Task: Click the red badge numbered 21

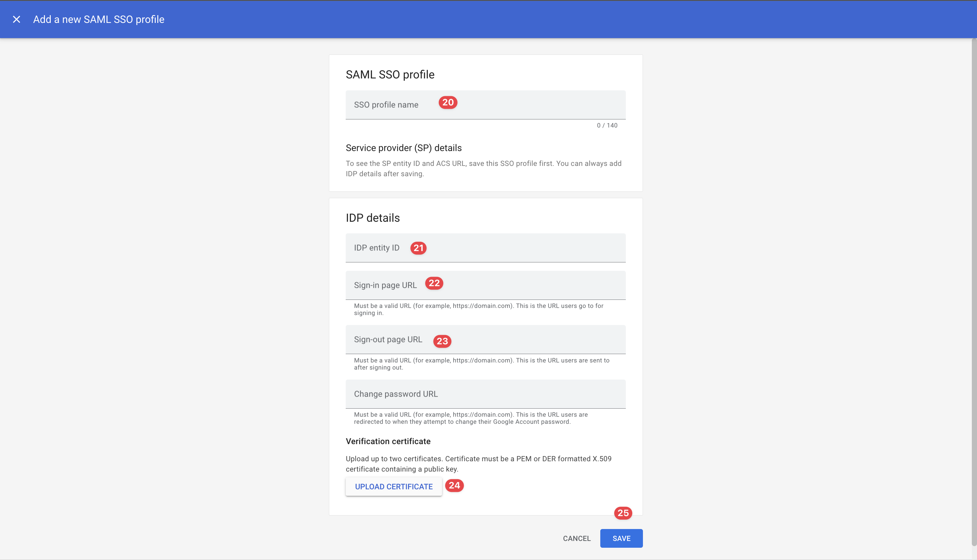Action: [x=418, y=248]
